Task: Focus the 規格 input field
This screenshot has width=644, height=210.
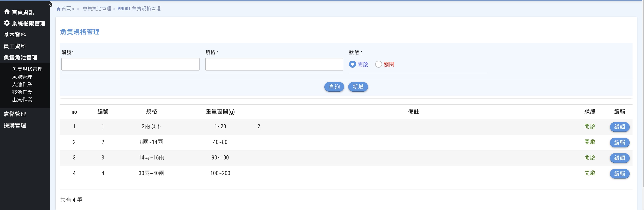Action: point(274,64)
